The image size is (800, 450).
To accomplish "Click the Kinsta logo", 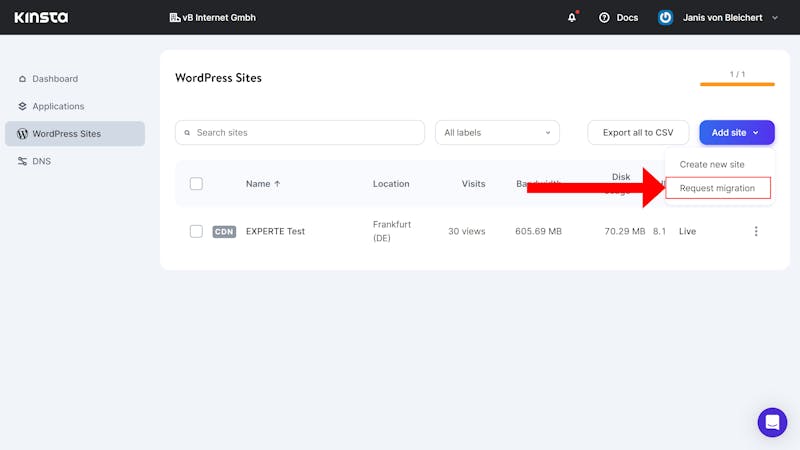I will pyautogui.click(x=41, y=17).
